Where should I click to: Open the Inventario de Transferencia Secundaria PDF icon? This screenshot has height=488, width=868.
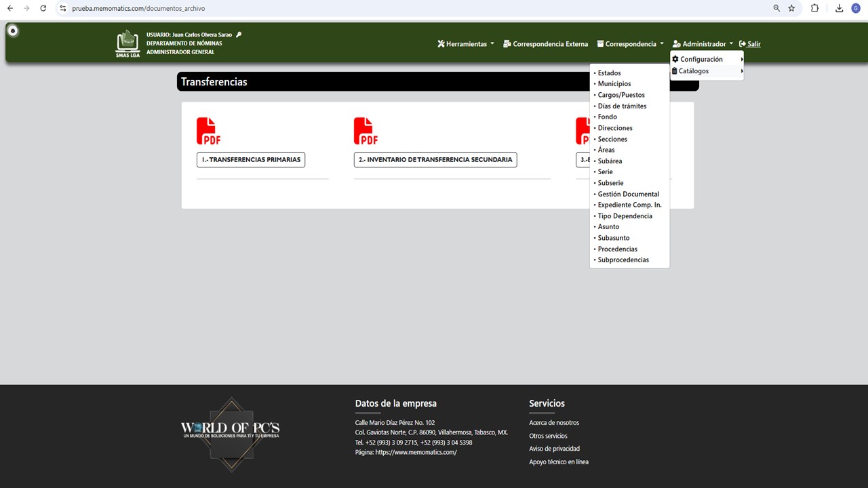coord(366,131)
